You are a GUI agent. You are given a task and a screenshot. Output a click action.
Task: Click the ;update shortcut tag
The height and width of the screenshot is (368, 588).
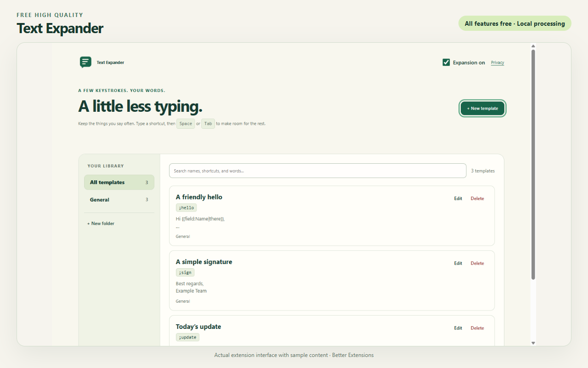(187, 338)
